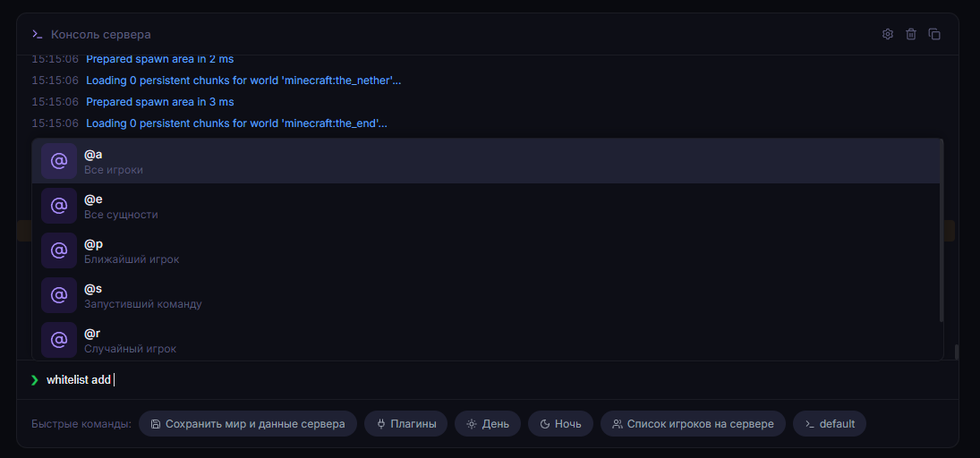Viewport: 980px width, 458px height.
Task: Click log line mentioning minecraft:the_nether
Action: pos(243,80)
